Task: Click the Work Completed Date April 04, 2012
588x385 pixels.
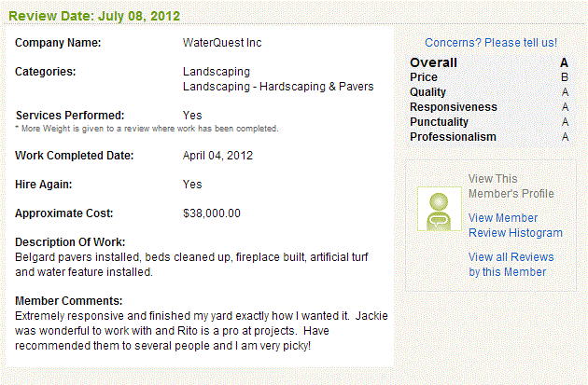Action: pos(217,156)
